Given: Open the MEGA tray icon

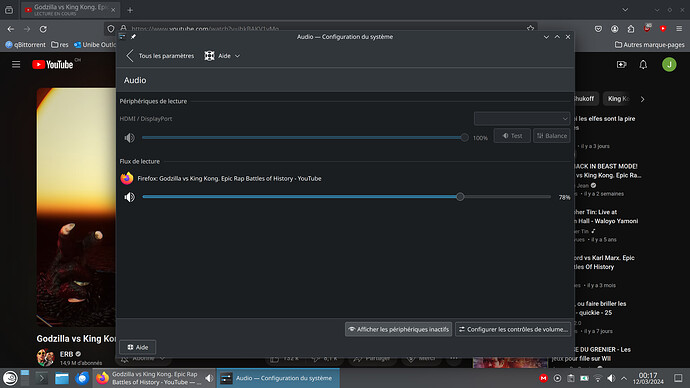Looking at the screenshot, I should point(543,378).
